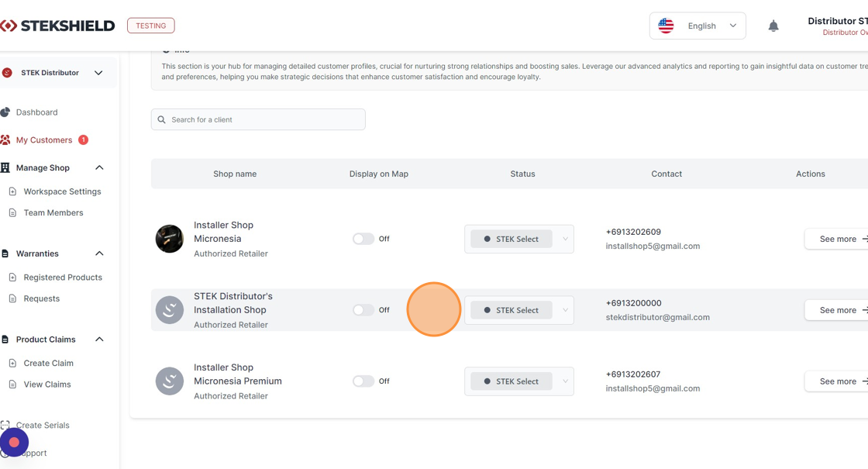Viewport: 868px width, 469px height.
Task: Open status dropdown for Installer Shop Micronesia
Action: pyautogui.click(x=519, y=240)
